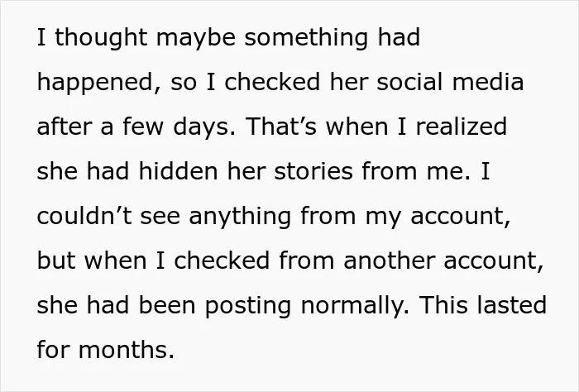Click on the word "anything"

(x=240, y=217)
